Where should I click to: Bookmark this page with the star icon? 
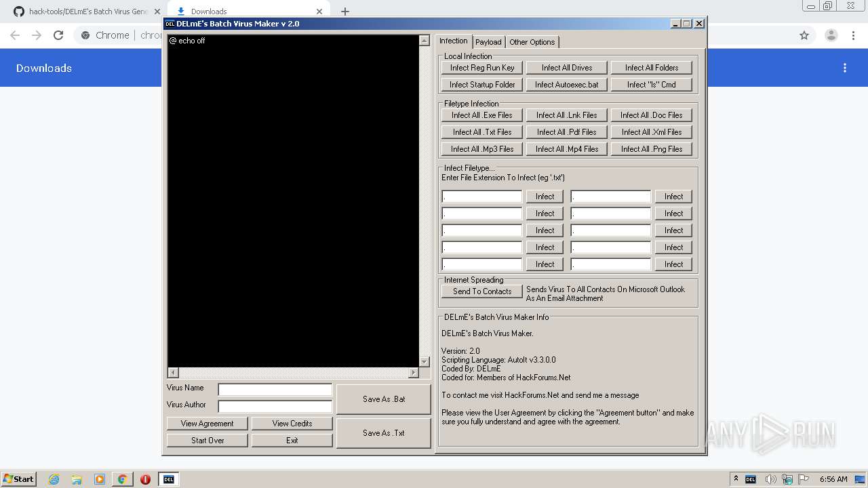pyautogui.click(x=804, y=35)
